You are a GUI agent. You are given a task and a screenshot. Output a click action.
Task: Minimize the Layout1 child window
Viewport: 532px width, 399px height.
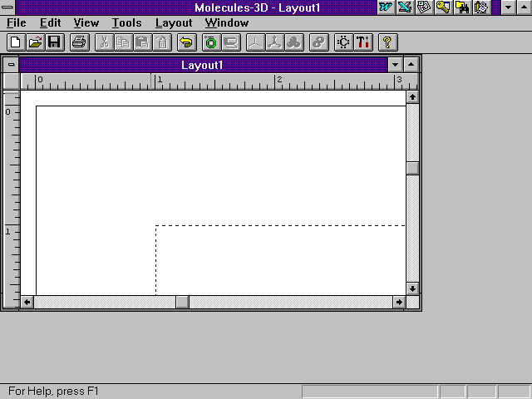[396, 65]
